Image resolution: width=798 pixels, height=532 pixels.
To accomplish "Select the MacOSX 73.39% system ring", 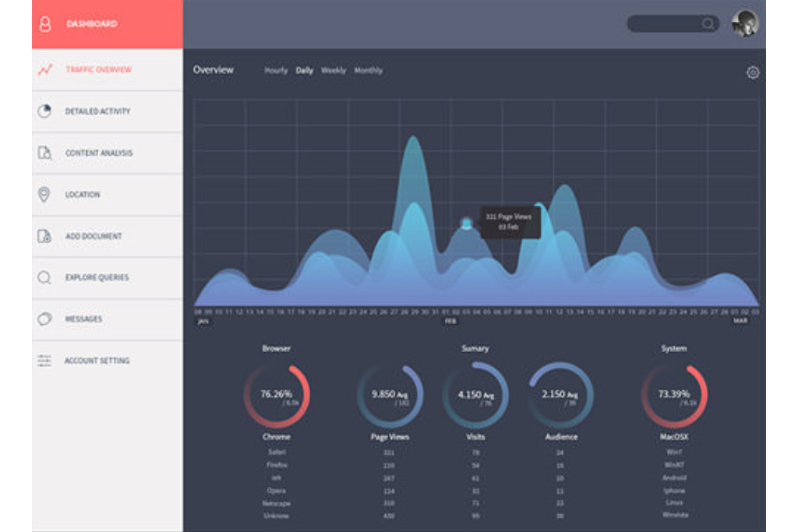I will tap(674, 396).
